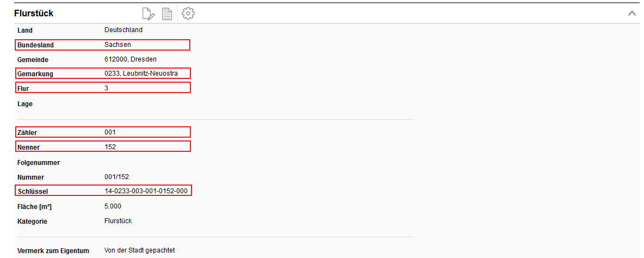Click the edit document pencil icon
This screenshot has height=258, width=644.
(148, 14)
